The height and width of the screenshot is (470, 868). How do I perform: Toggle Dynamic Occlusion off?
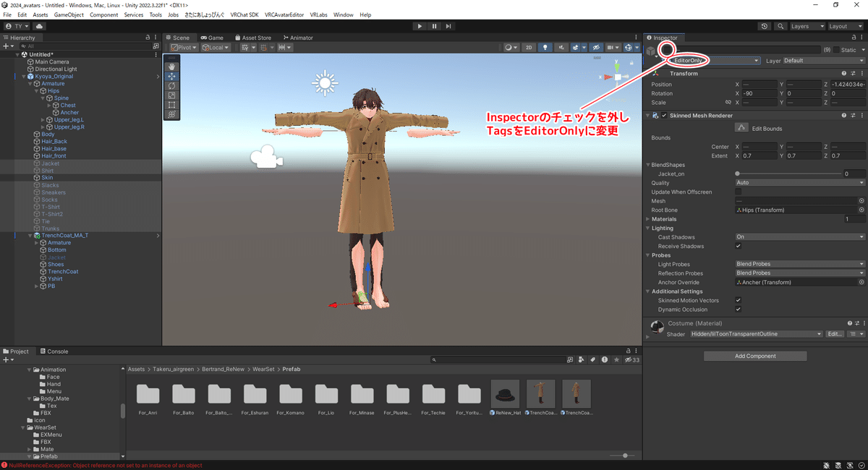tap(739, 309)
